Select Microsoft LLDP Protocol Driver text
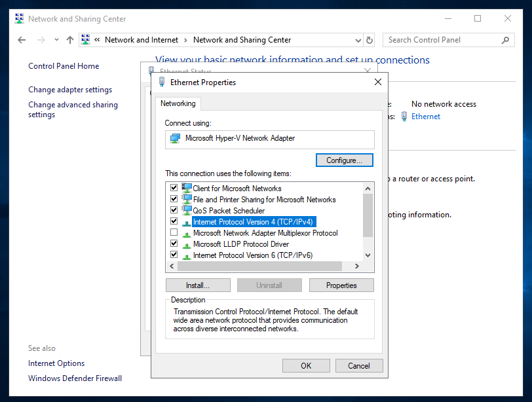The width and height of the screenshot is (532, 402). [241, 244]
